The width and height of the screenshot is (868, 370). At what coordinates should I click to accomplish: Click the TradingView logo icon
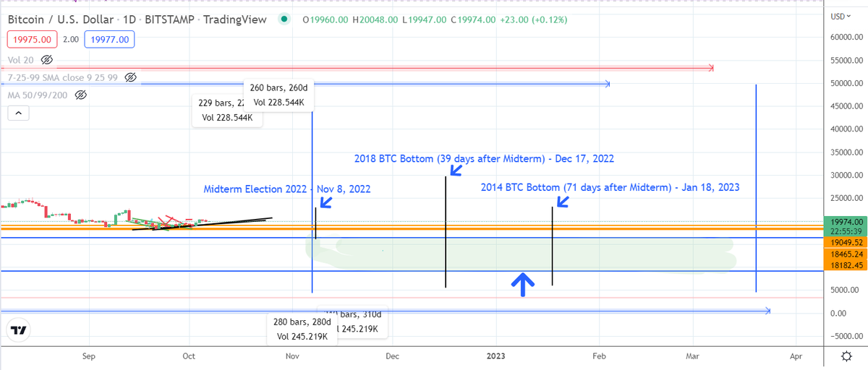pos(18,330)
